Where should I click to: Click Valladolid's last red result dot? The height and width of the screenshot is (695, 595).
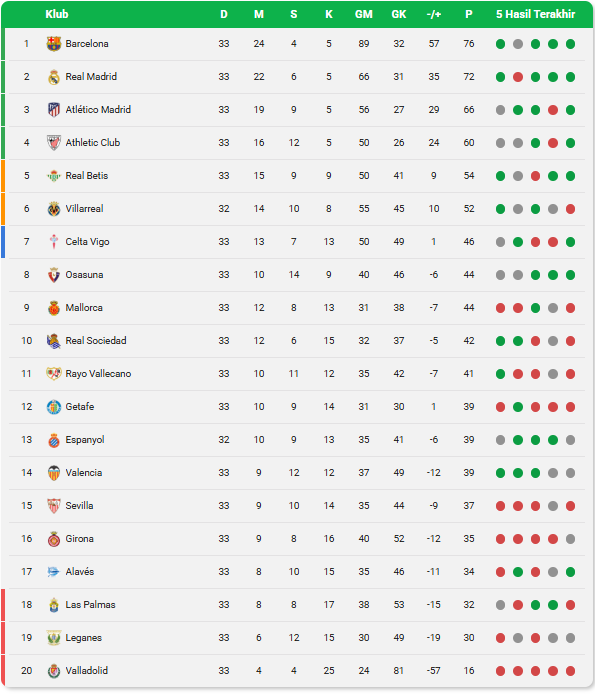tap(571, 671)
